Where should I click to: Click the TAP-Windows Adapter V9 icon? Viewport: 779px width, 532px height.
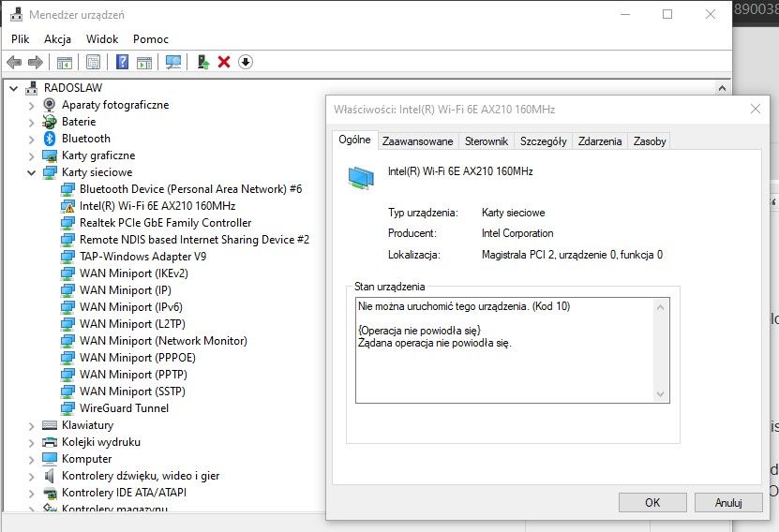point(67,257)
